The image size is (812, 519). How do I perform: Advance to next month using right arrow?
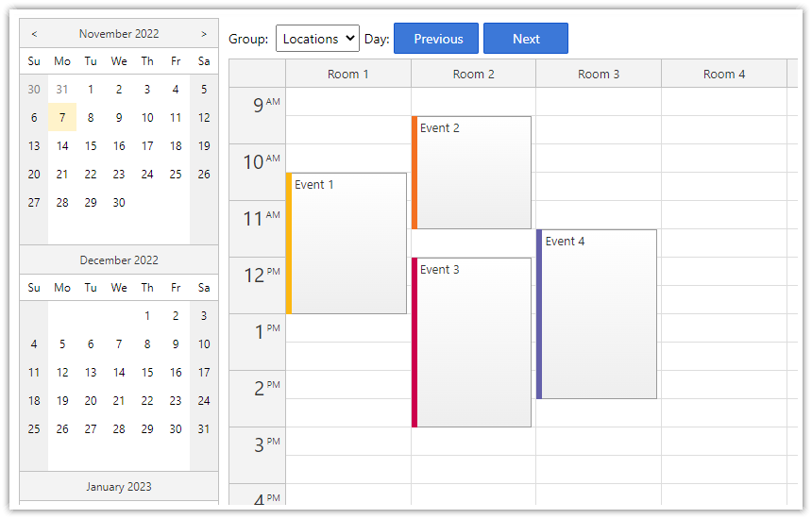(x=204, y=34)
